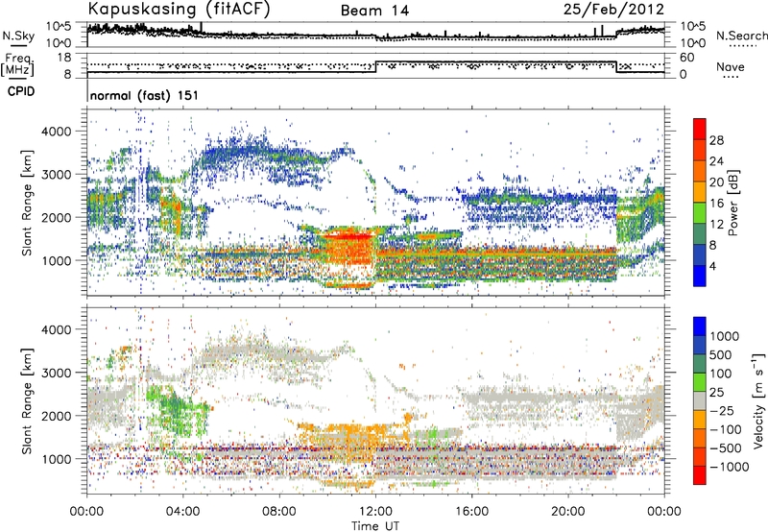The height and width of the screenshot is (532, 768).
Task: Click the '16:00' time tick label
Action: (x=471, y=512)
